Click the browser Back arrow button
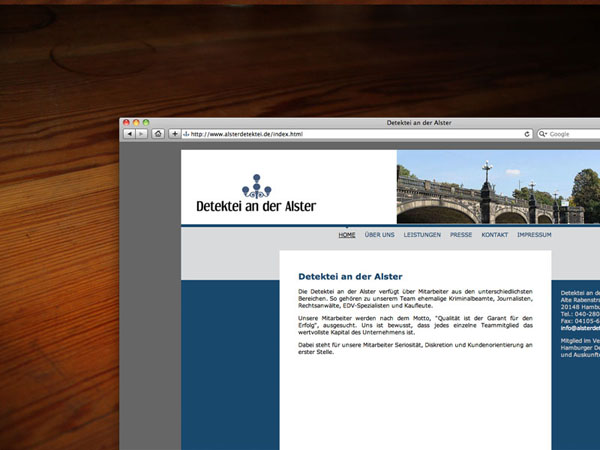This screenshot has width=600, height=450. tap(129, 134)
